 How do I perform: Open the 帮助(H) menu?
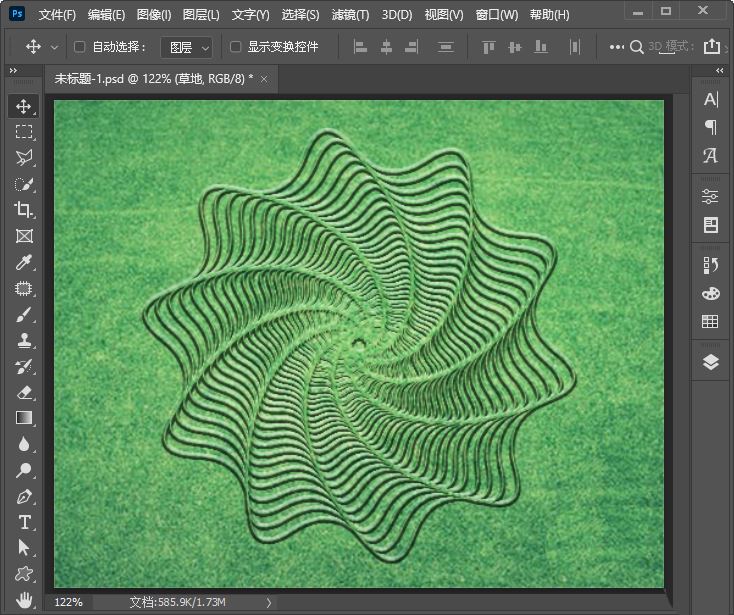tap(550, 15)
